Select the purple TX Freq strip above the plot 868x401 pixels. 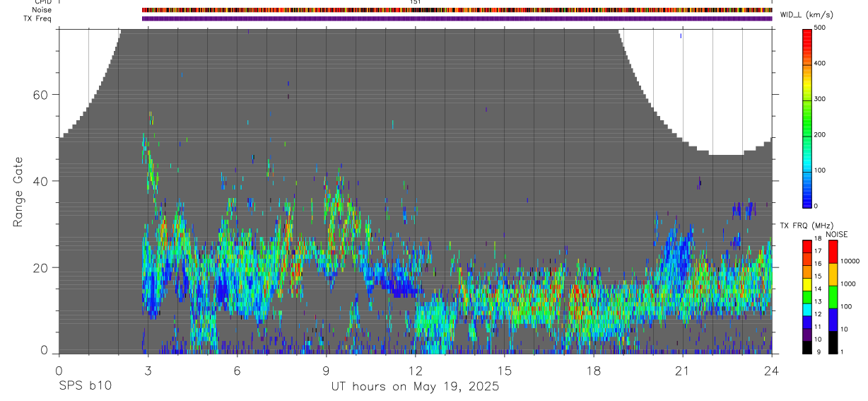(x=457, y=18)
